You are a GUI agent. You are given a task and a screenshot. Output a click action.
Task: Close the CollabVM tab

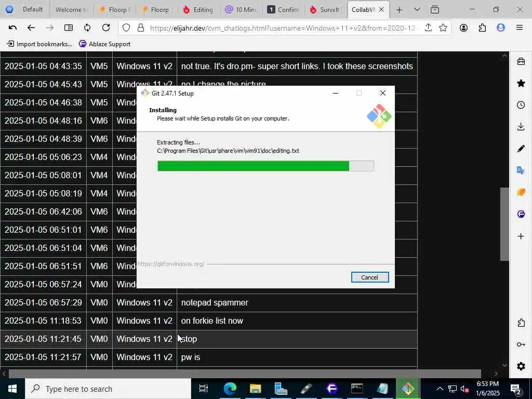click(381, 9)
